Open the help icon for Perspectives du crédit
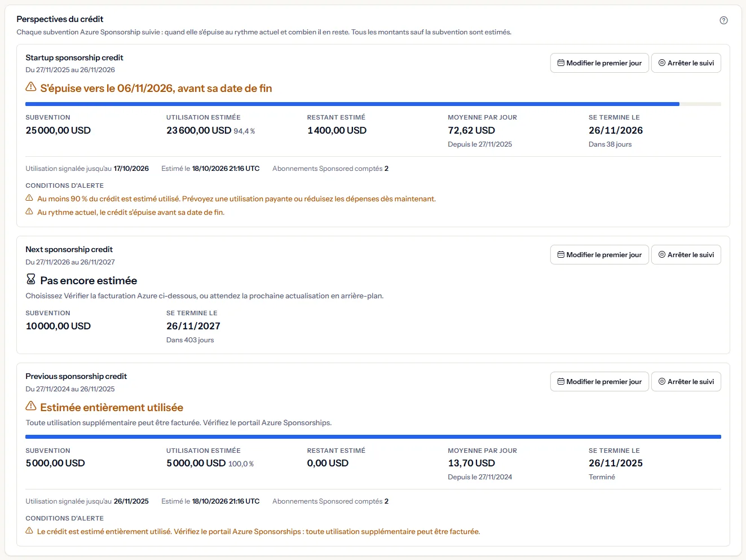The width and height of the screenshot is (746, 560). tap(723, 20)
